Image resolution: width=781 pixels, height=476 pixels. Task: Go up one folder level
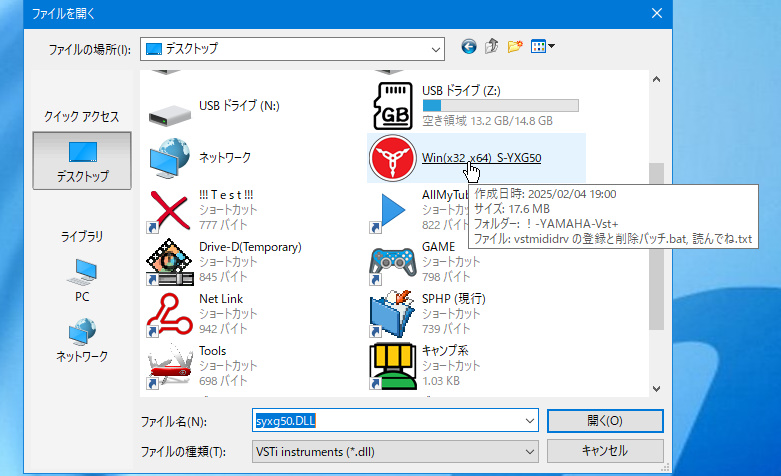492,47
